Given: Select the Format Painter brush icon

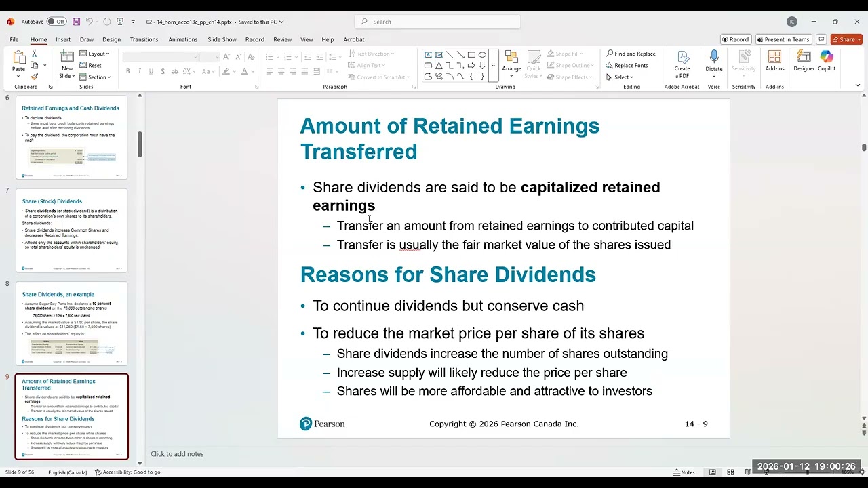Looking at the screenshot, I should tap(35, 76).
